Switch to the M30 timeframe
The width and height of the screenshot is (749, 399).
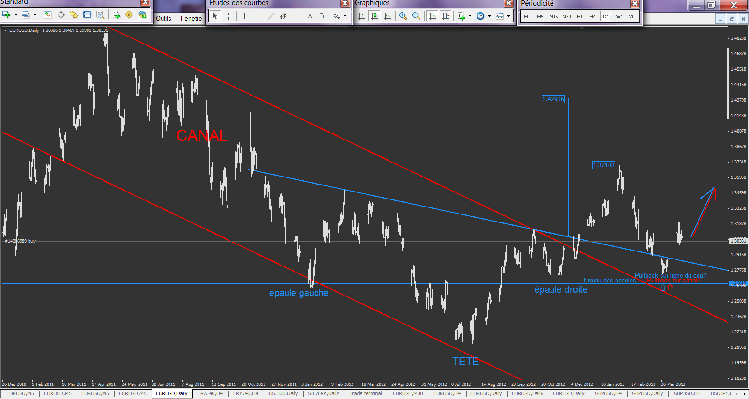567,16
